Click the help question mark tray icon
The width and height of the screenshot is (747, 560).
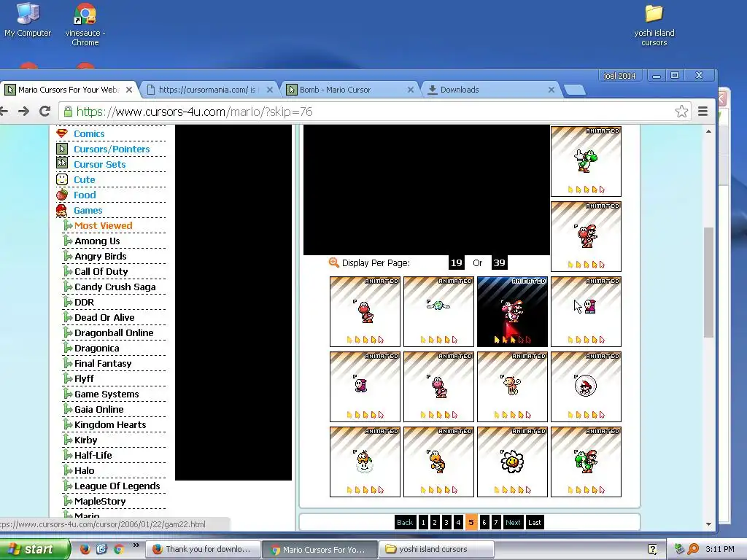pyautogui.click(x=652, y=549)
